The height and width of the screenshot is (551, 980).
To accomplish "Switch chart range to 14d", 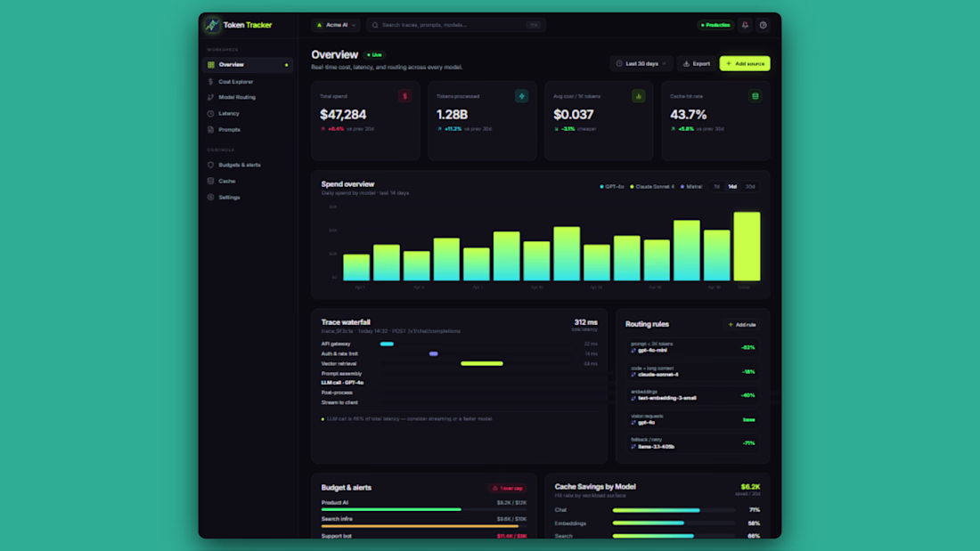I will (731, 186).
